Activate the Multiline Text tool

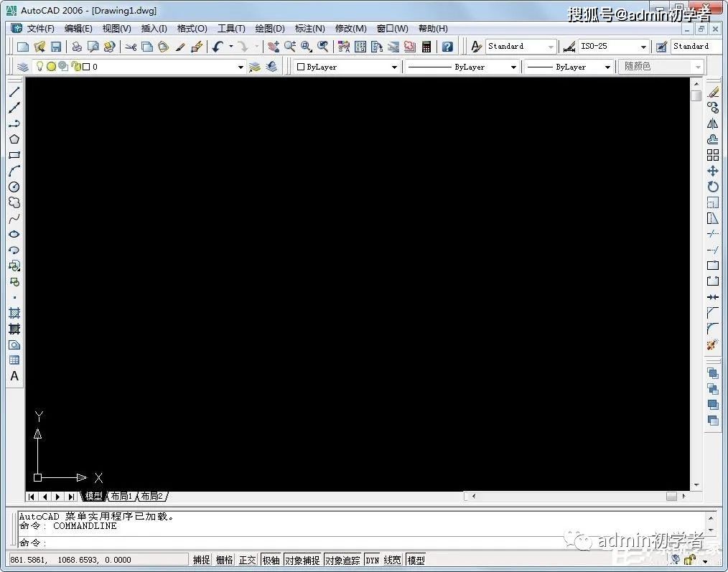click(14, 376)
